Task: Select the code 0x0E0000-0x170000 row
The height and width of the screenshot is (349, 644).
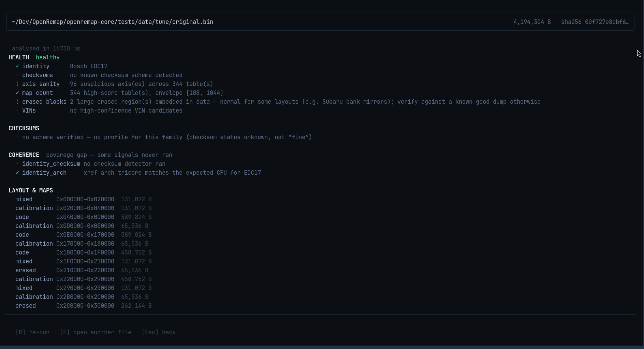Action: [x=84, y=235]
